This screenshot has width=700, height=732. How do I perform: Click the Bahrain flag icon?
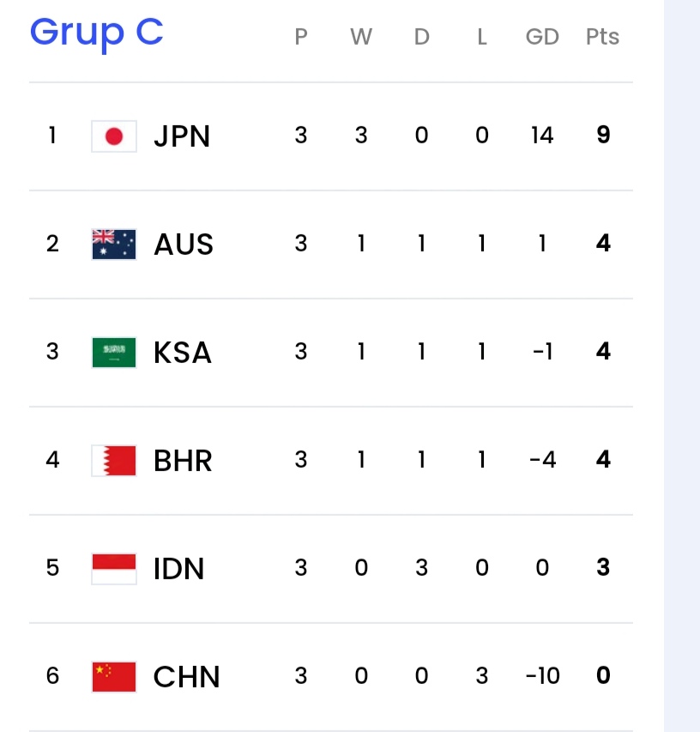[x=114, y=461]
